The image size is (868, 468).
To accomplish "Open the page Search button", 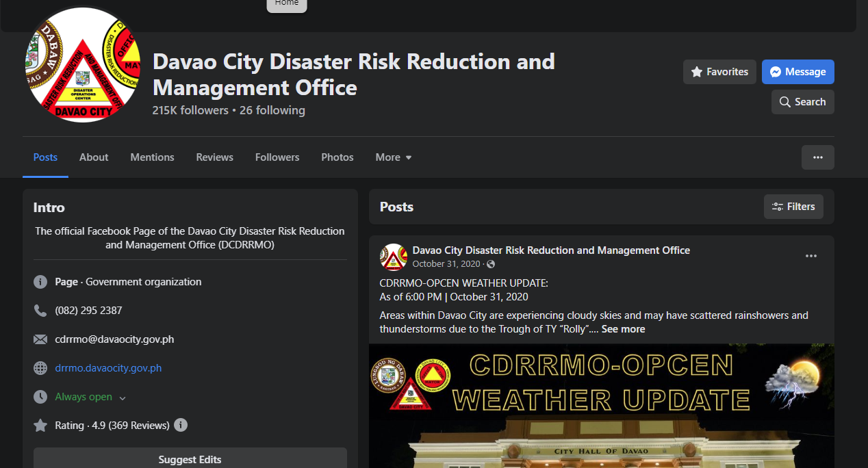I will click(802, 102).
